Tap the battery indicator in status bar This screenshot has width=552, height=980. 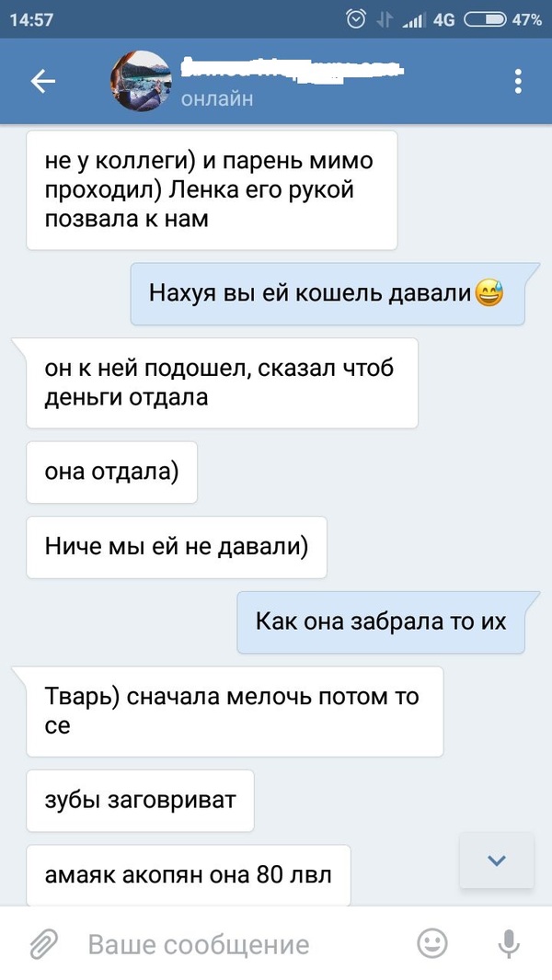pyautogui.click(x=486, y=20)
